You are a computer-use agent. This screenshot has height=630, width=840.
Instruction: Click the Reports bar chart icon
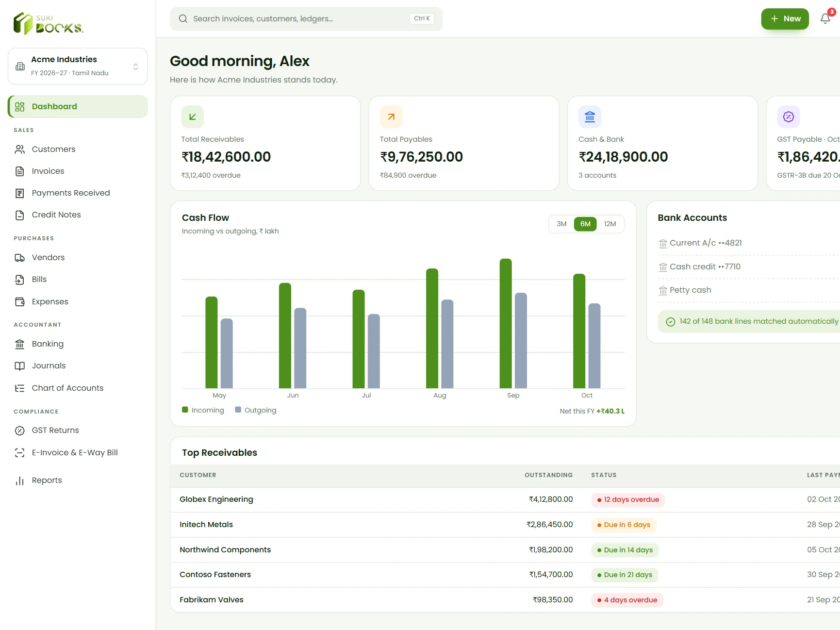pos(19,481)
